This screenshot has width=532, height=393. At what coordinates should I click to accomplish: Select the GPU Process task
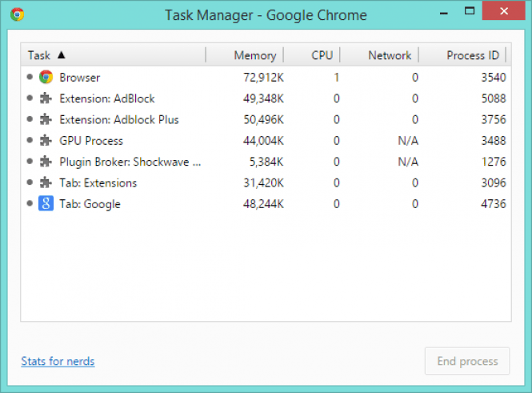[266, 141]
